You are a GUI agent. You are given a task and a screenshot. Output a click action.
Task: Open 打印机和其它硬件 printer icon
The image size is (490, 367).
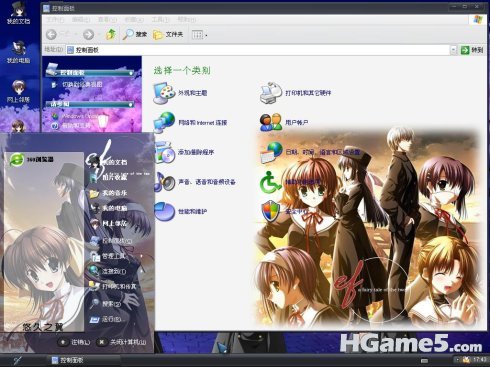(x=271, y=93)
